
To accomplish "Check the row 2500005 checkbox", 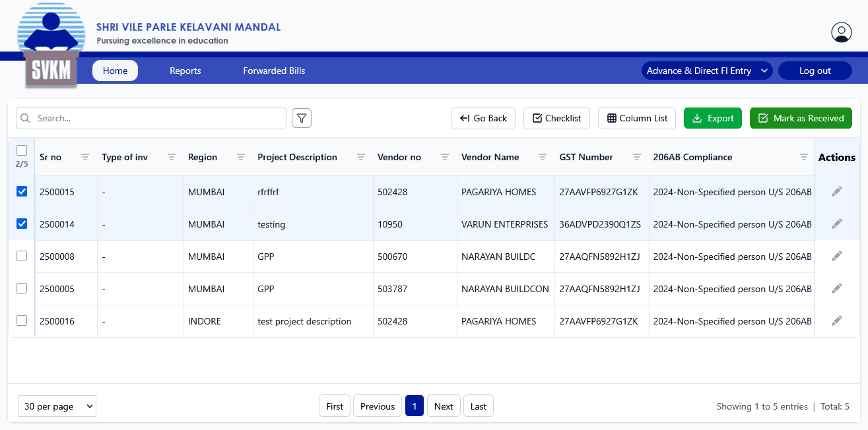I will click(22, 288).
